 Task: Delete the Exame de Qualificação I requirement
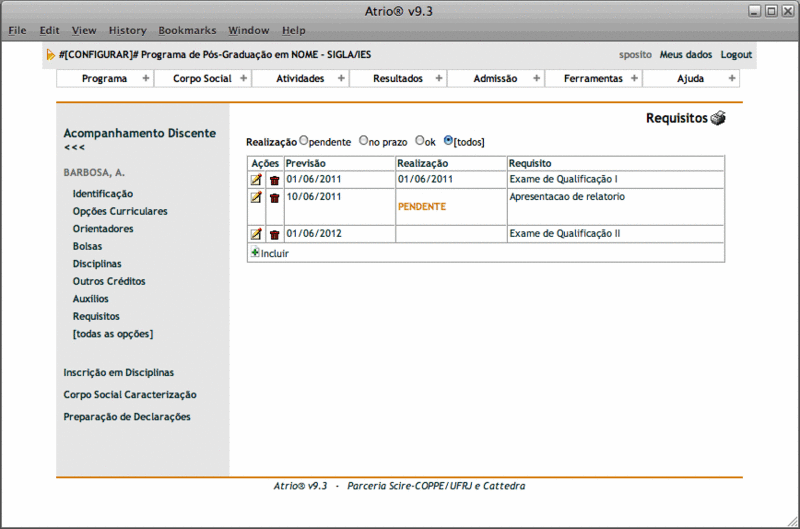tap(274, 180)
